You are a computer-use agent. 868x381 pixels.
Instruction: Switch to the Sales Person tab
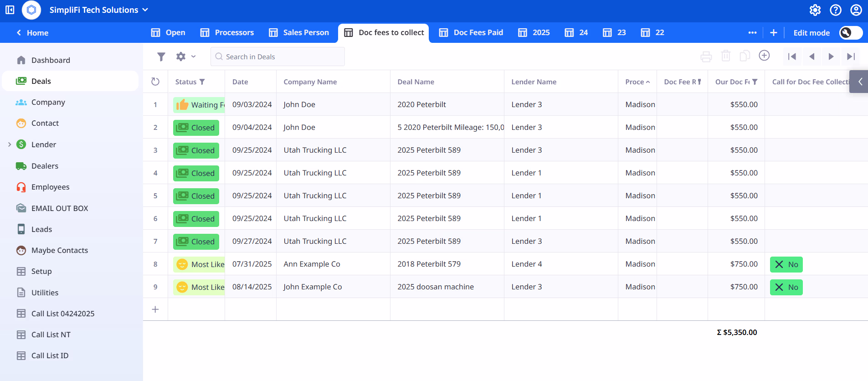[299, 32]
